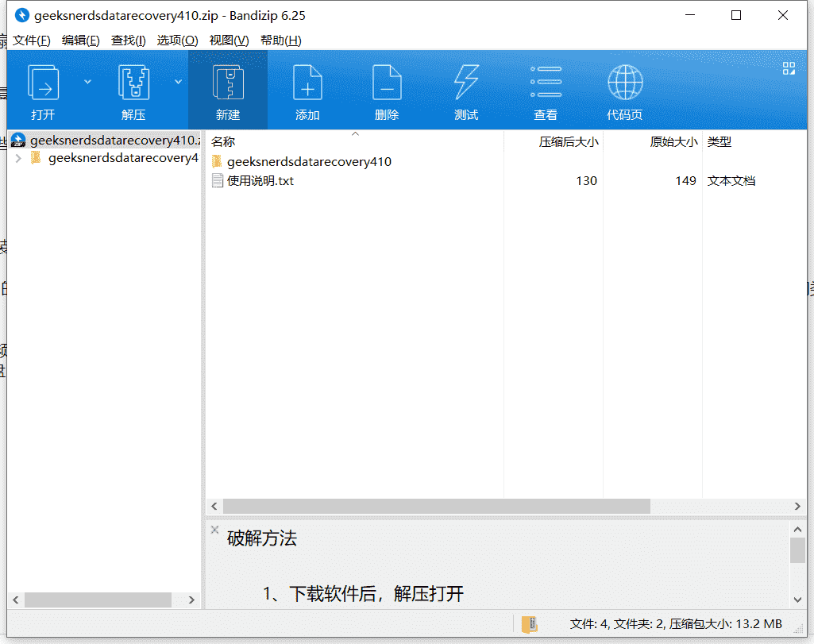814x644 pixels.
Task: Maximize the Bandizip window
Action: point(736,15)
